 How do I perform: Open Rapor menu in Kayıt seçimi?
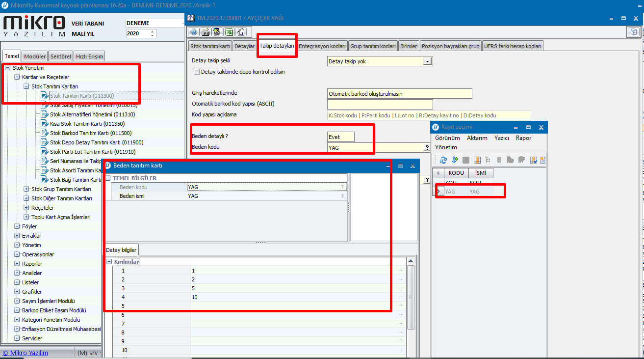pyautogui.click(x=523, y=138)
